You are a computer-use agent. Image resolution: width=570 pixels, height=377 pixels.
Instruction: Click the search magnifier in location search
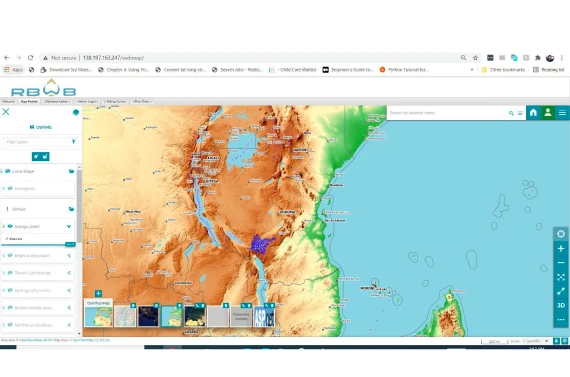click(x=511, y=113)
